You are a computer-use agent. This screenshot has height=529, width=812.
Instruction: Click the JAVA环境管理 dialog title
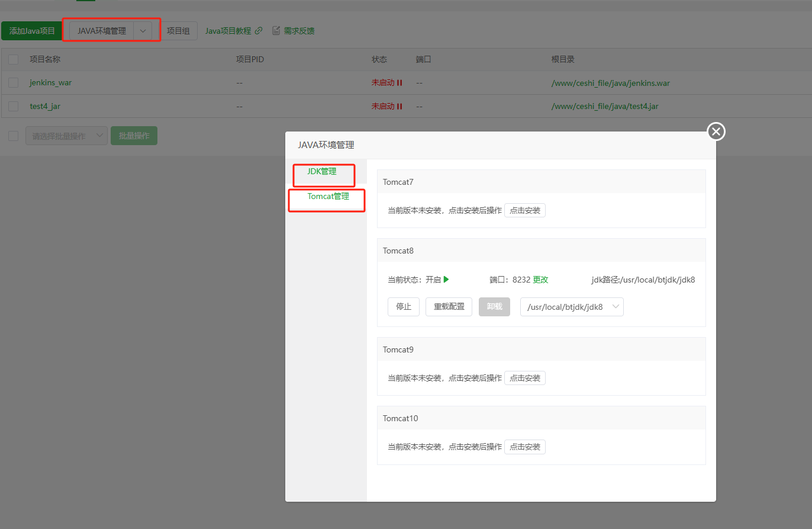pyautogui.click(x=326, y=145)
